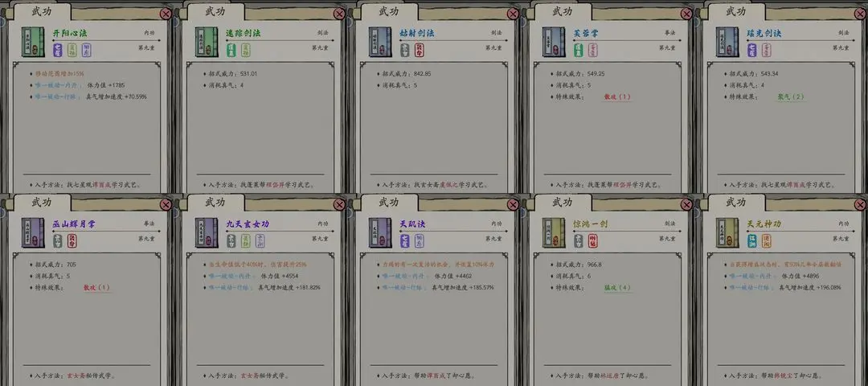The width and height of the screenshot is (868, 386).
Task: Click red tag badge under 姑射剑法
Action: tap(419, 51)
